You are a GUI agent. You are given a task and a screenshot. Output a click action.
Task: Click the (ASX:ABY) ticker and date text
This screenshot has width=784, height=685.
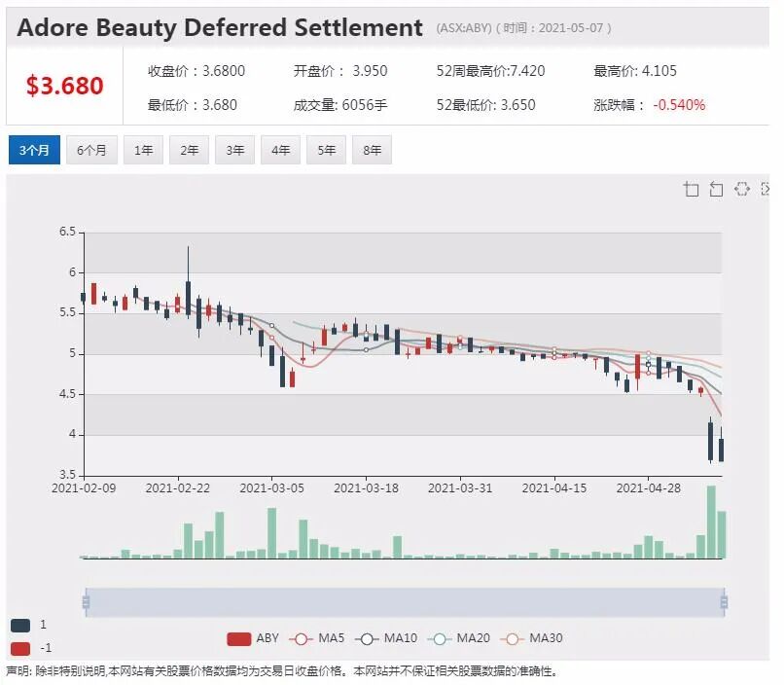(523, 28)
